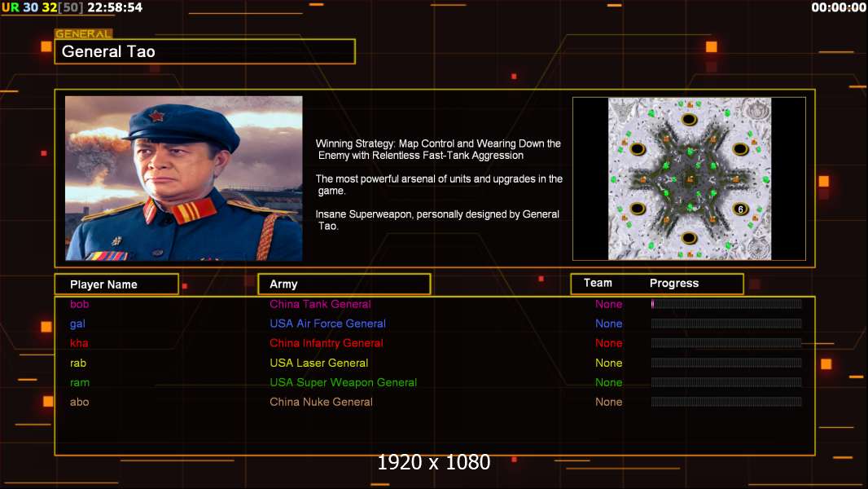This screenshot has height=489, width=868.
Task: Click the GENERAL label tag
Action: [x=83, y=33]
